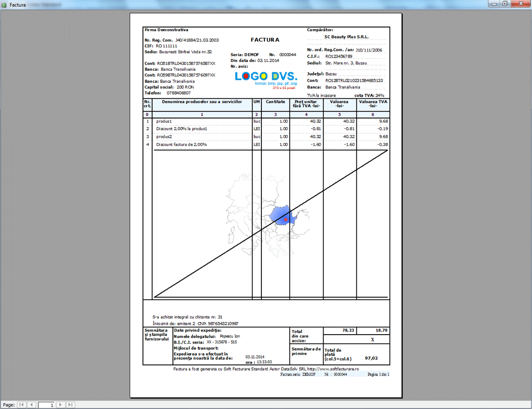Go to the previous page
The height and width of the screenshot is (409, 532).
click(31, 404)
